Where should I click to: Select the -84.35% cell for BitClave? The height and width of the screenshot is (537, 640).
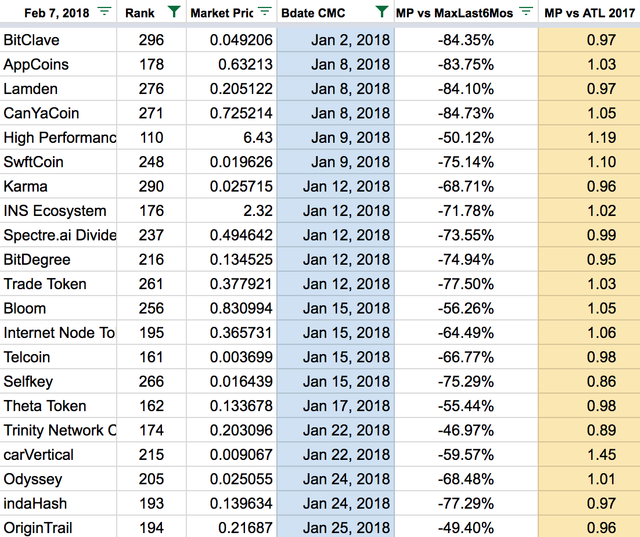[466, 40]
